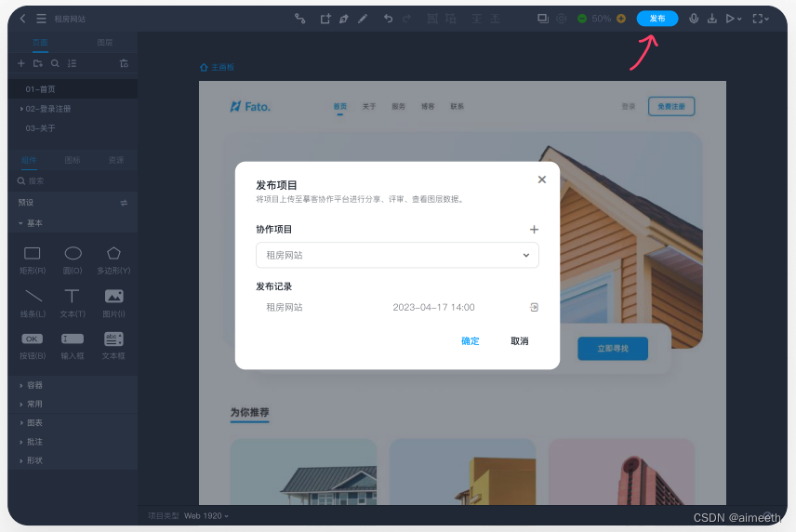Viewport: 796px width, 532px height.
Task: Switch to the 图层 tab
Action: pyautogui.click(x=104, y=42)
